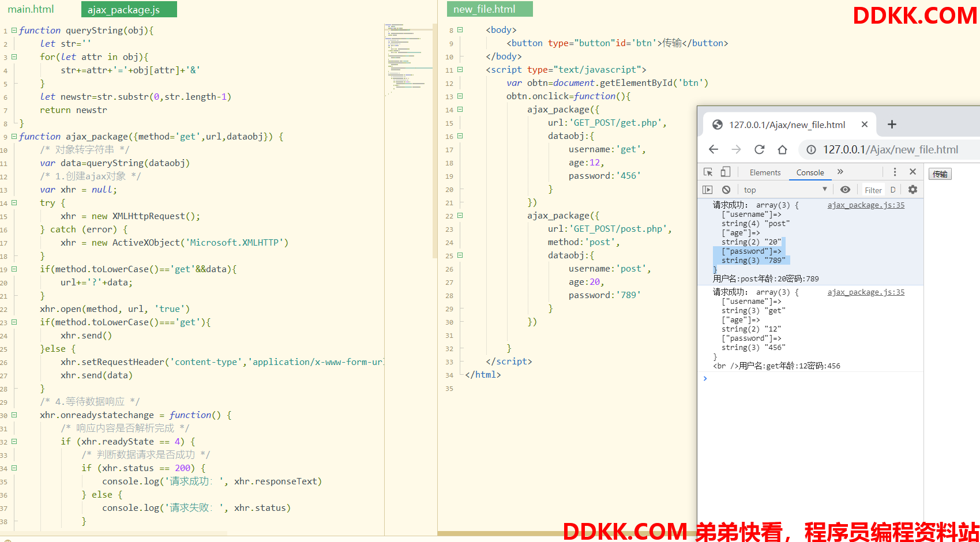980x542 pixels.
Task: Collapse the onreadystatechange function at line 30
Action: (14, 415)
